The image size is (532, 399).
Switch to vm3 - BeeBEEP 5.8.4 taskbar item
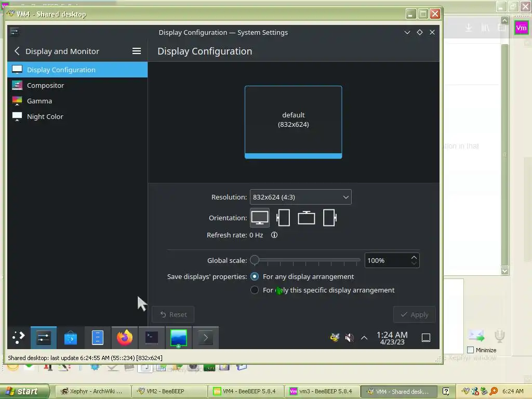tap(322, 391)
